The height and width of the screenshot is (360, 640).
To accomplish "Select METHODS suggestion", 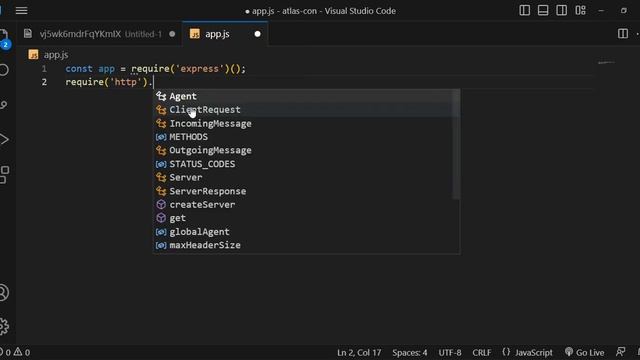I will 306,137.
